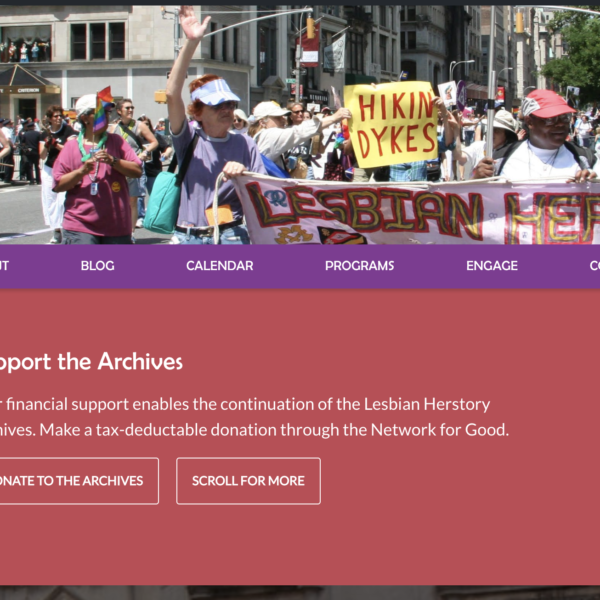Click the yellow Hikin Dykes sign

(391, 124)
